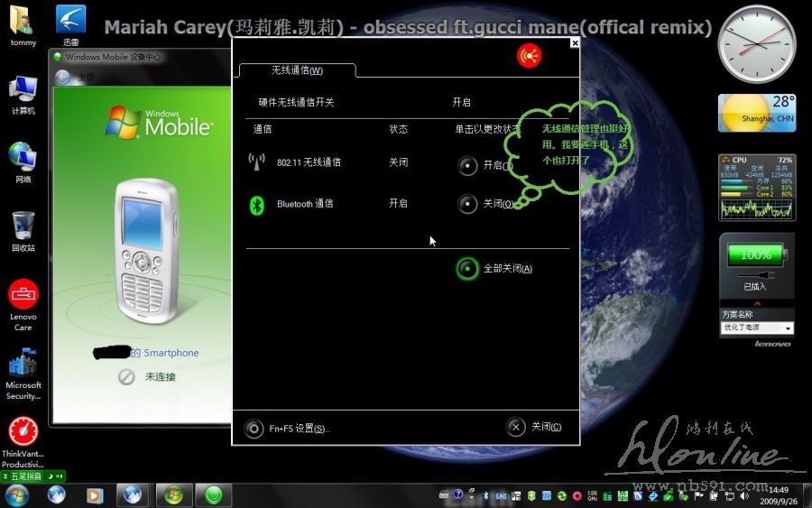Viewport: 812px width, 508px height.
Task: Click the 硬件无线通信开关 label
Action: (296, 103)
